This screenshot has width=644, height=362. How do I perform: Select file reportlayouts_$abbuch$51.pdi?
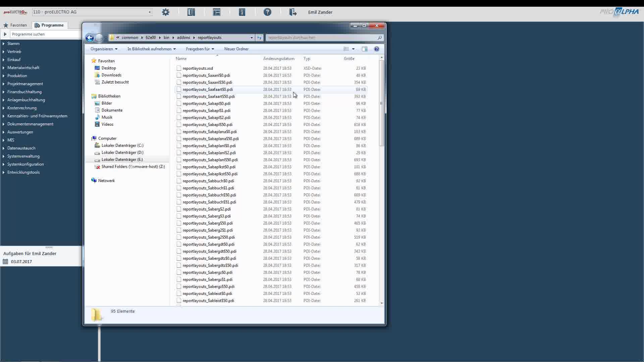[x=209, y=202]
